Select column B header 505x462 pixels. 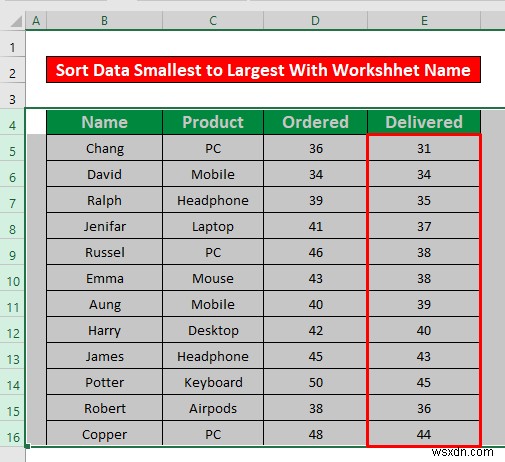104,21
